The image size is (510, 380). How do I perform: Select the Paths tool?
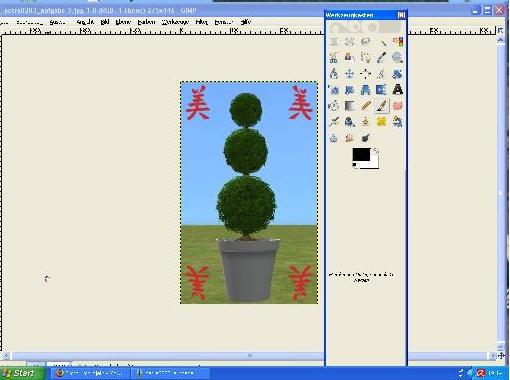coord(365,58)
